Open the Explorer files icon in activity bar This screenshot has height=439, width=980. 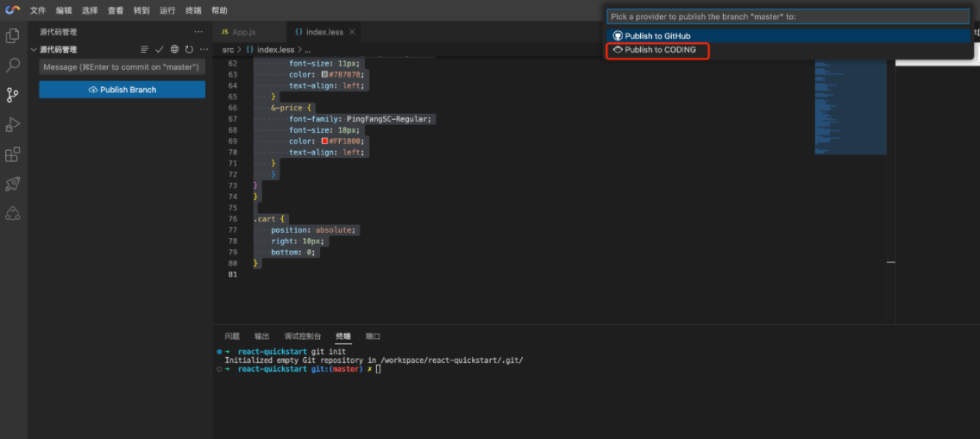tap(13, 36)
